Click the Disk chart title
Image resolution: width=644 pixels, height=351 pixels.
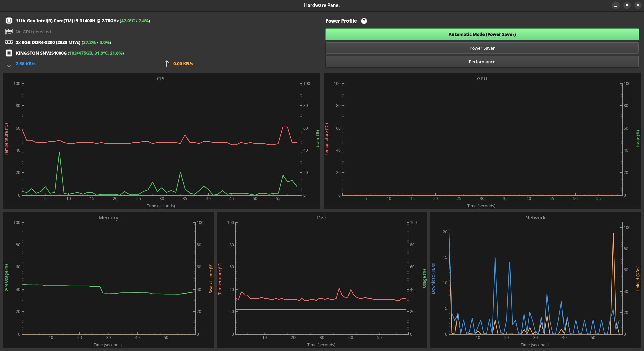[x=322, y=218]
